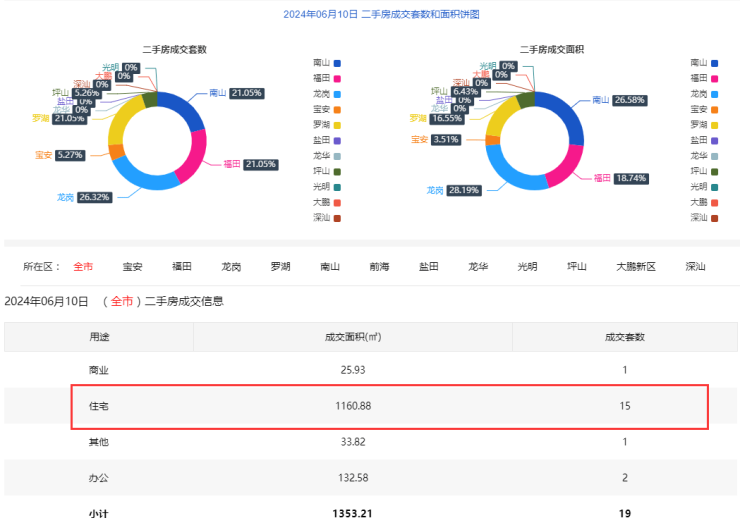Click 宝安 orange swatch in left chart legend

pyautogui.click(x=339, y=108)
